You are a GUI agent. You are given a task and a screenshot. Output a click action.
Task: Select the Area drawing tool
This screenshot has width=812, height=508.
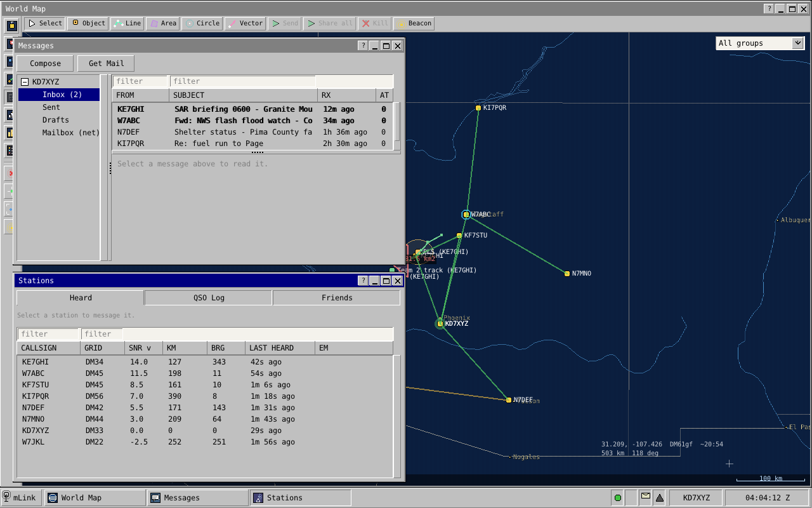pyautogui.click(x=162, y=23)
